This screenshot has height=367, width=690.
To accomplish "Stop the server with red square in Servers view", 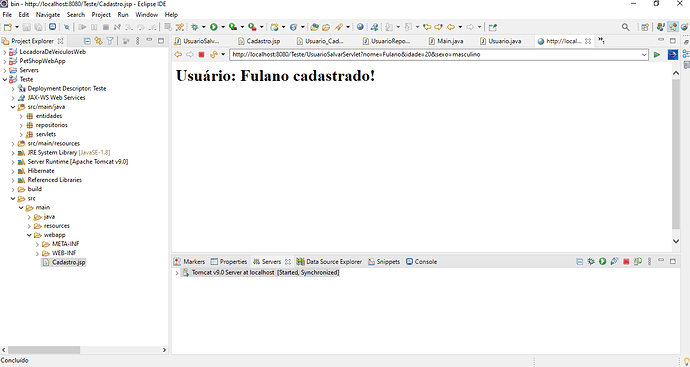I will [626, 261].
